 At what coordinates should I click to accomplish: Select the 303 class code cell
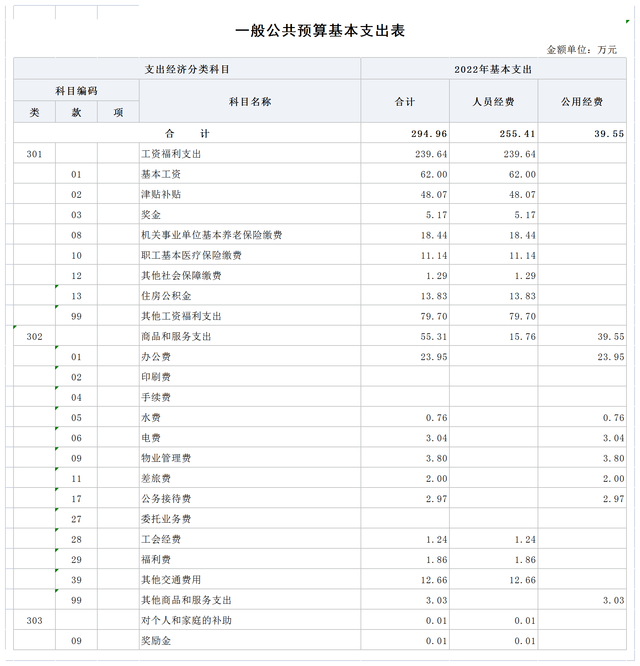(x=35, y=620)
